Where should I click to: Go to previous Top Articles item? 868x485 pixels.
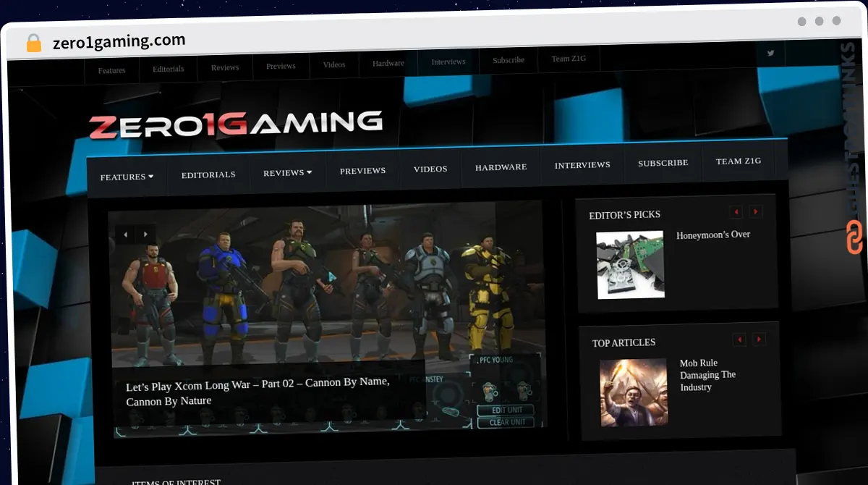pyautogui.click(x=739, y=339)
